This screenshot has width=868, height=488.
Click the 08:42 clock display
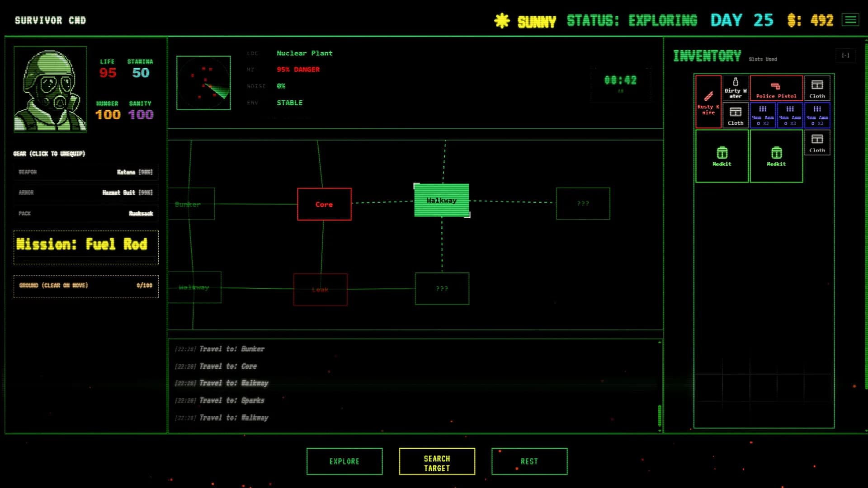620,80
